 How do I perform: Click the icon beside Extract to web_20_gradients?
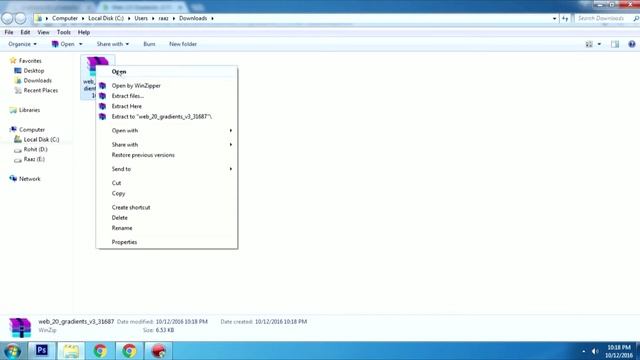tap(102, 117)
